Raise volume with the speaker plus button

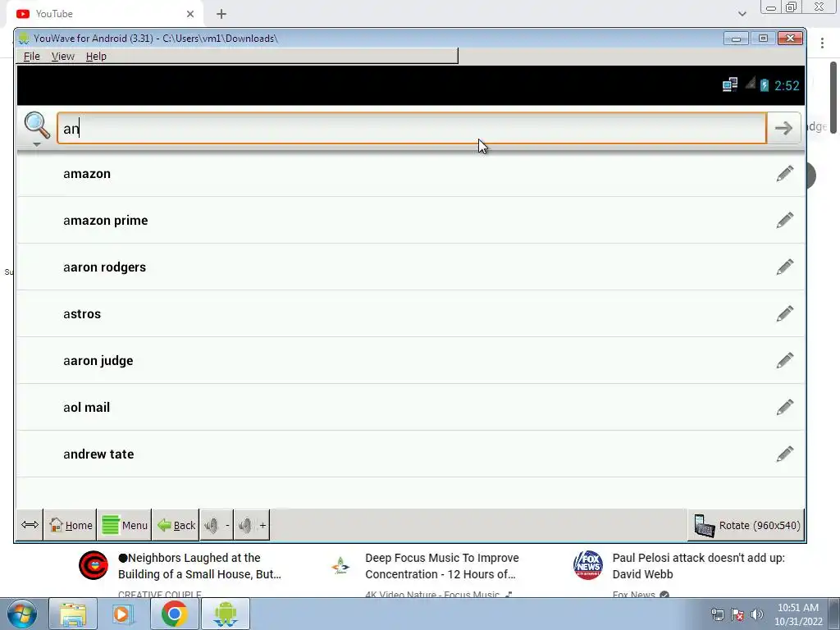252,525
